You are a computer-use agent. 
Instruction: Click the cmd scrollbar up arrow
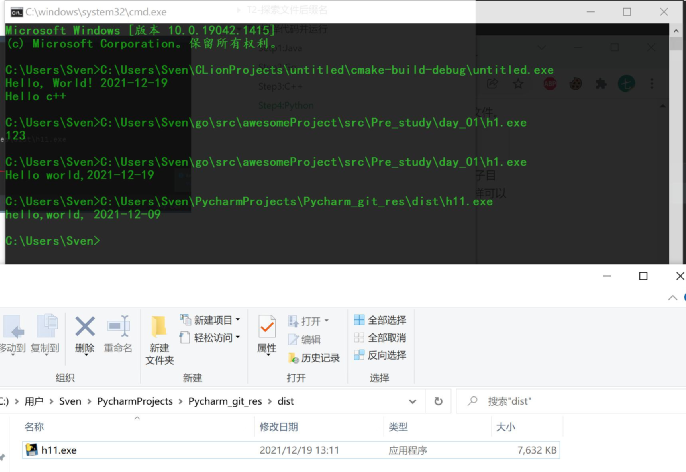click(x=676, y=30)
